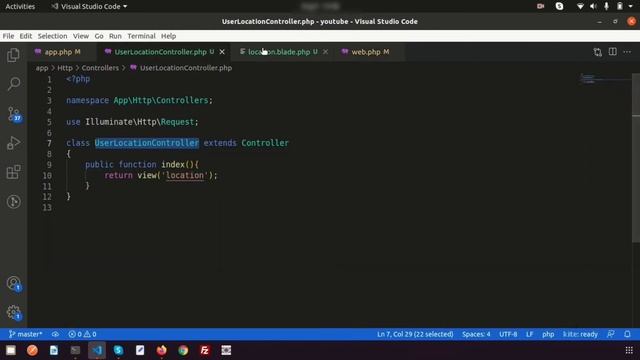Click the Controller base class name
Image resolution: width=640 pixels, height=360 pixels.
click(x=265, y=143)
